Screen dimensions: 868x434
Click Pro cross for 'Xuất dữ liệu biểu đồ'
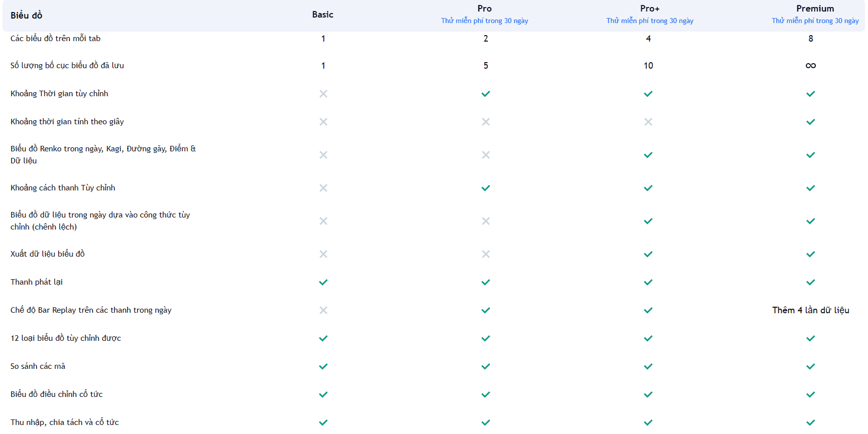pos(486,254)
